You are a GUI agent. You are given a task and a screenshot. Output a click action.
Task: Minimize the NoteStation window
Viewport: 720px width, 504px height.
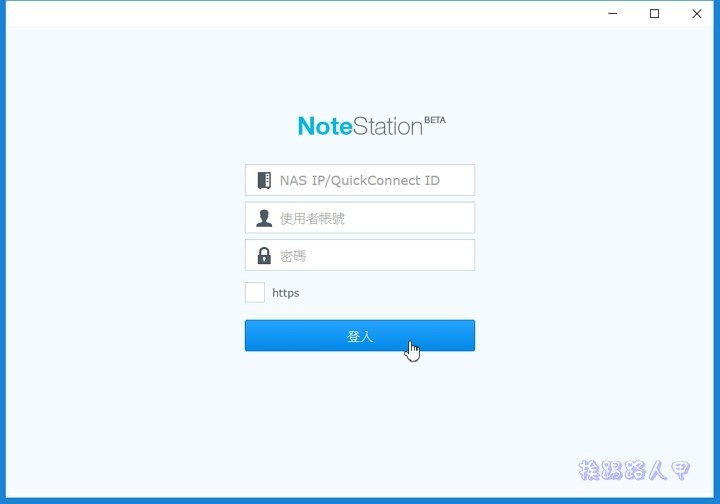613,14
